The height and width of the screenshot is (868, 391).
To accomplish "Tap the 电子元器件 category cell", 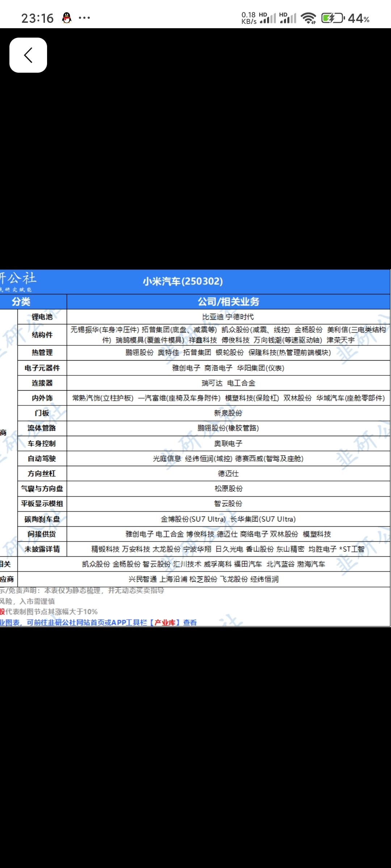I will [42, 368].
